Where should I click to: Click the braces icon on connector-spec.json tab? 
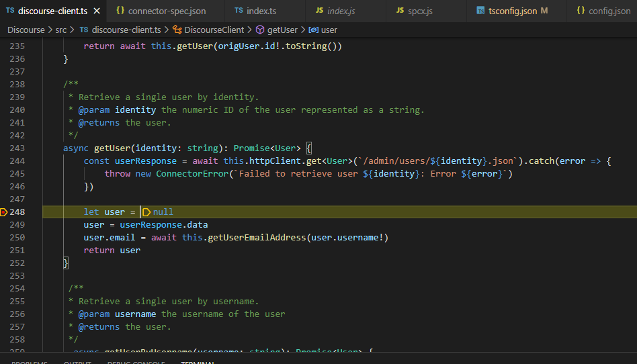coord(120,10)
